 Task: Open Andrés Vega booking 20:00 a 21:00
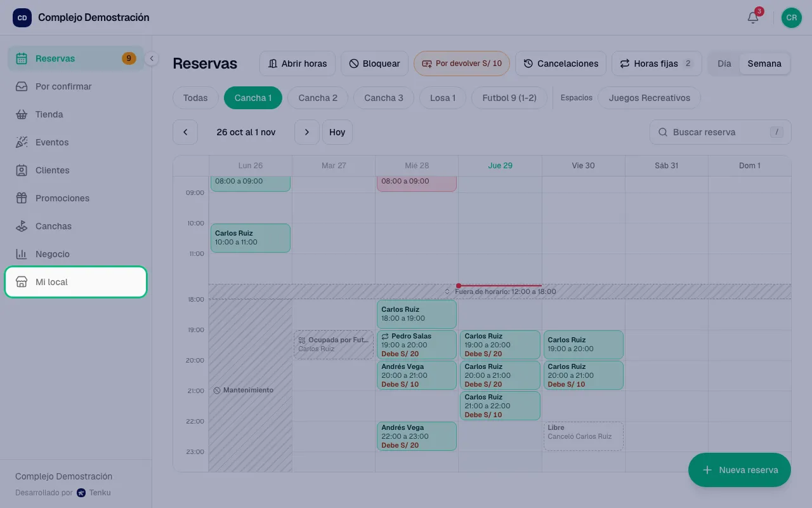(x=417, y=375)
